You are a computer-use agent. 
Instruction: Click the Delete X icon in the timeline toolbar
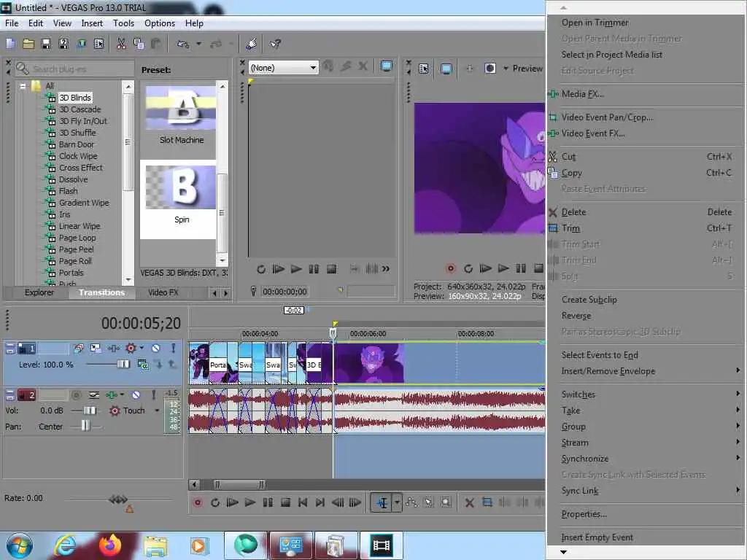pyautogui.click(x=469, y=502)
